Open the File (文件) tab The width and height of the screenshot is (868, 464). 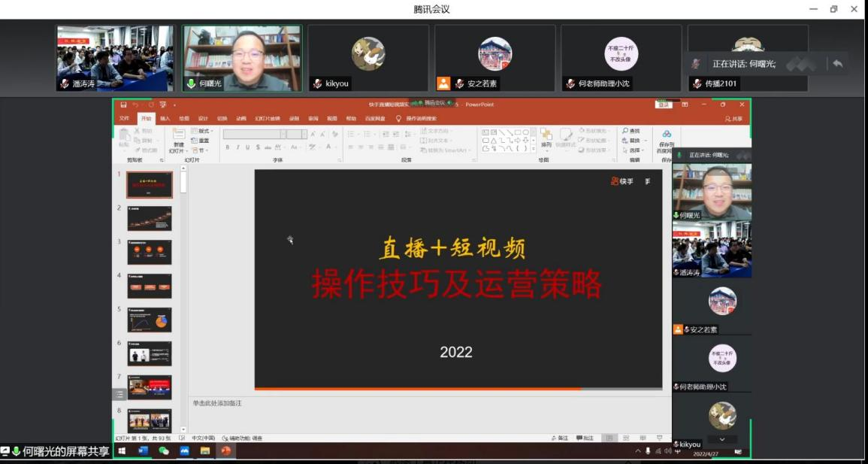point(124,119)
